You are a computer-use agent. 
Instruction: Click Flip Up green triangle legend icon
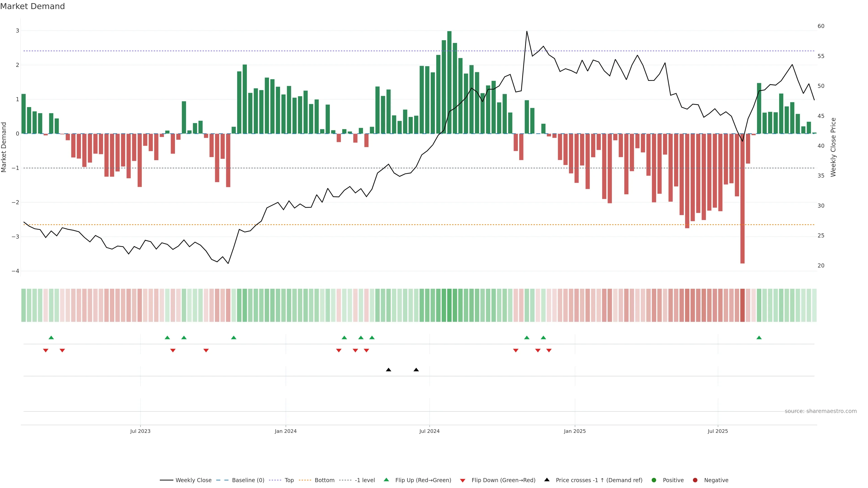pyautogui.click(x=387, y=480)
